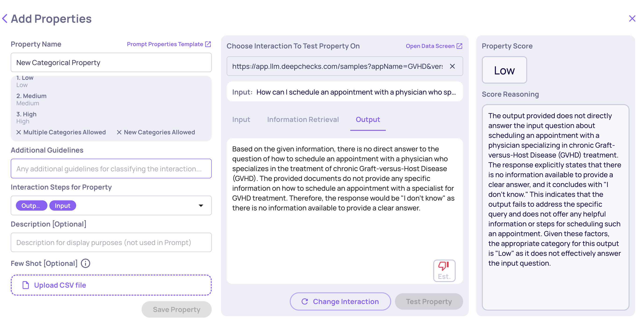The height and width of the screenshot is (330, 644).
Task: Clear the interaction URL with the X
Action: (x=452, y=66)
